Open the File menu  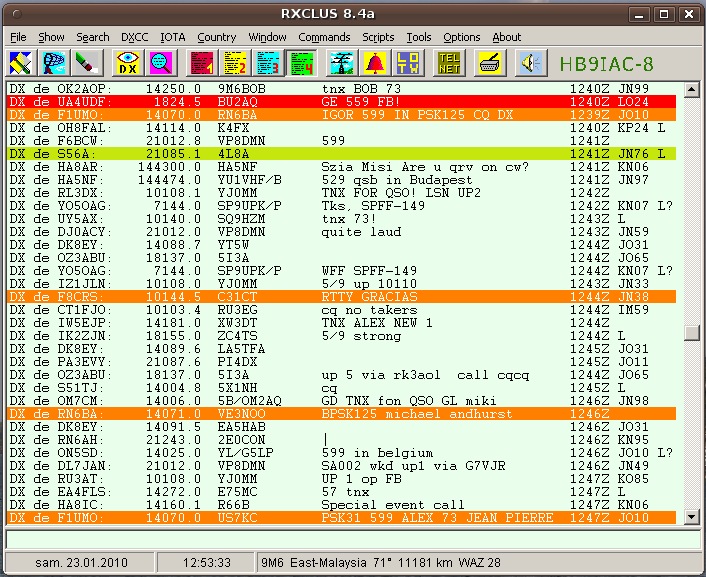[x=18, y=37]
